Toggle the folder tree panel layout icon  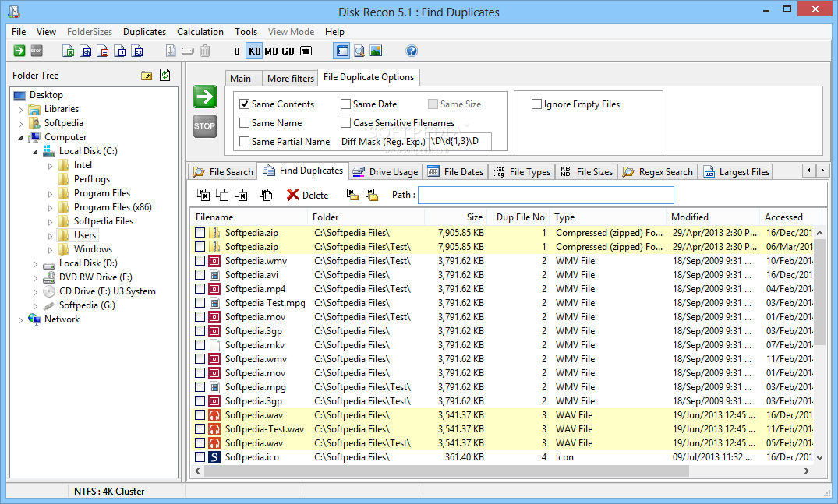coord(342,51)
